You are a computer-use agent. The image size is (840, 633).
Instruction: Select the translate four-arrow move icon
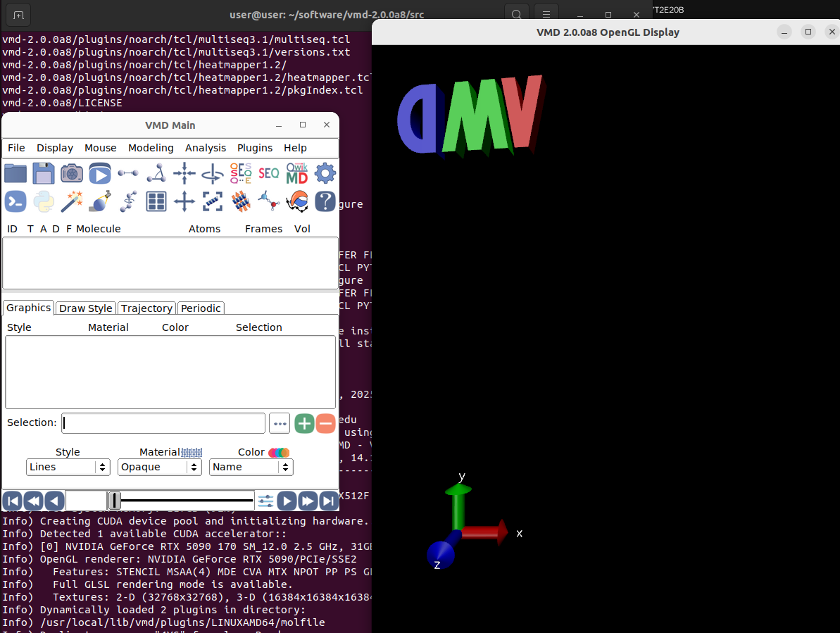click(184, 202)
